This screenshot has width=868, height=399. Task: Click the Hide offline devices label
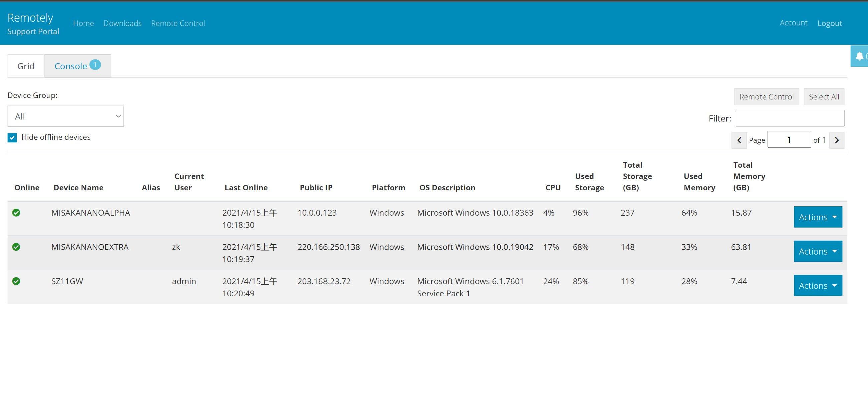(x=56, y=137)
